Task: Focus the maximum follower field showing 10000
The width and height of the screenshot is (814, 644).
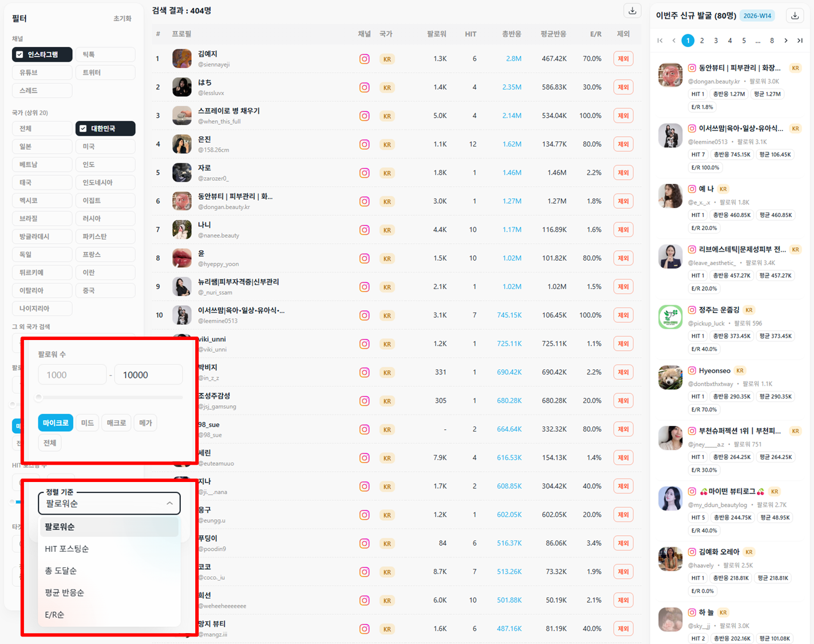Action: 149,375
